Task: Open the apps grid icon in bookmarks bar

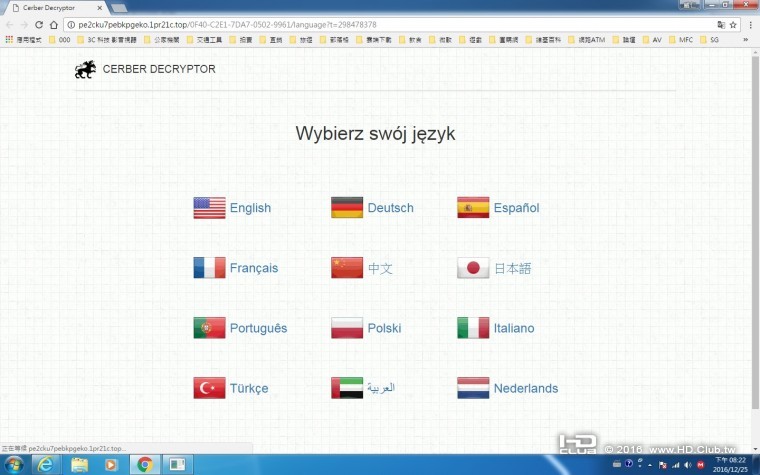Action: pyautogui.click(x=9, y=40)
